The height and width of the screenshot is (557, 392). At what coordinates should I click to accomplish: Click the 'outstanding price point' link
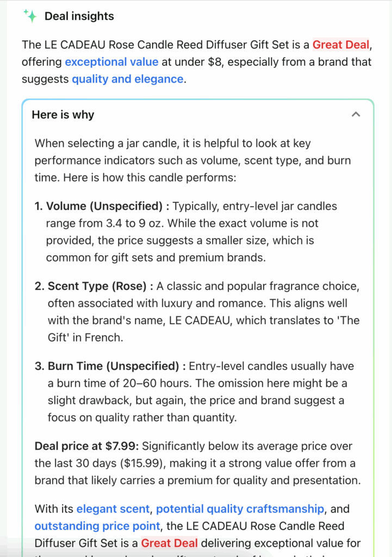coord(97,526)
